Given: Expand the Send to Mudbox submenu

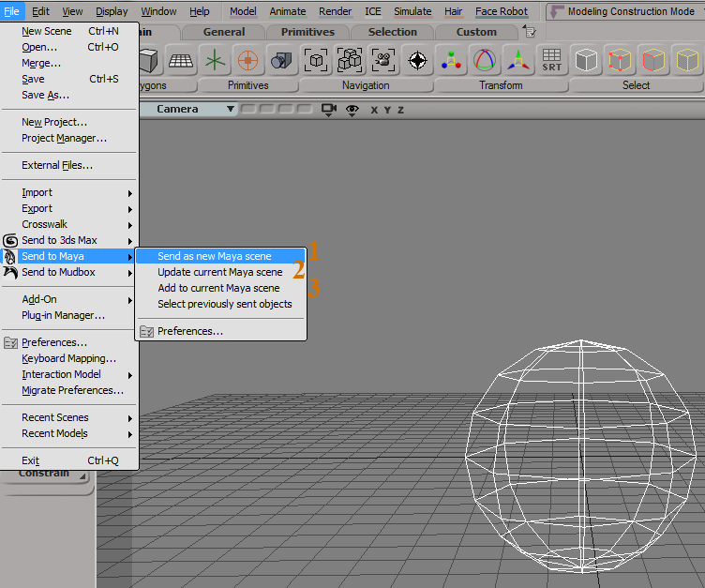Looking at the screenshot, I should (x=69, y=272).
